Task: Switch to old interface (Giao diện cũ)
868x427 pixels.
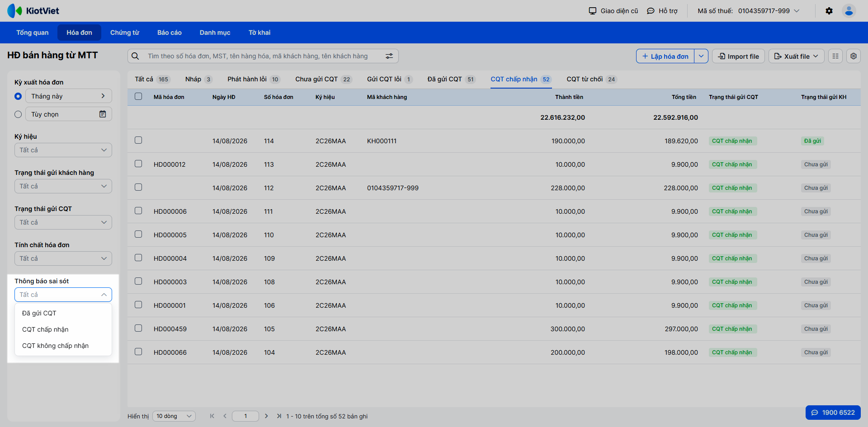Action: pyautogui.click(x=613, y=11)
